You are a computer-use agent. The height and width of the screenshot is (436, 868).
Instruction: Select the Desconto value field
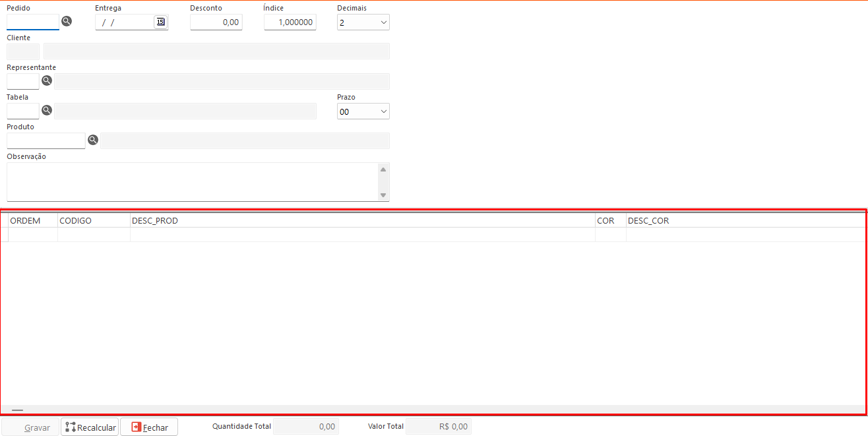click(x=216, y=22)
